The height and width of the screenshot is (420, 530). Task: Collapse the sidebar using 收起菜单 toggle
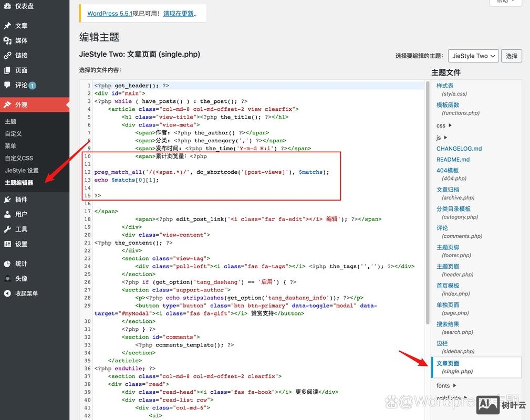click(x=7, y=293)
